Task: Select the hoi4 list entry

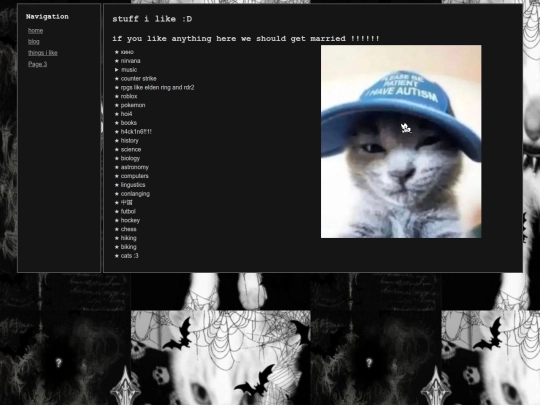Action: point(126,114)
